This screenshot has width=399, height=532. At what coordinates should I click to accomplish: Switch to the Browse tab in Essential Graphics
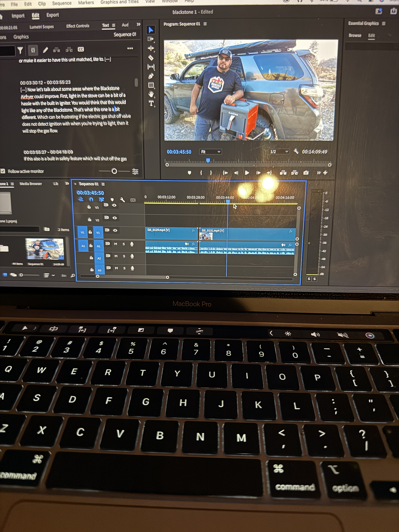pyautogui.click(x=355, y=36)
